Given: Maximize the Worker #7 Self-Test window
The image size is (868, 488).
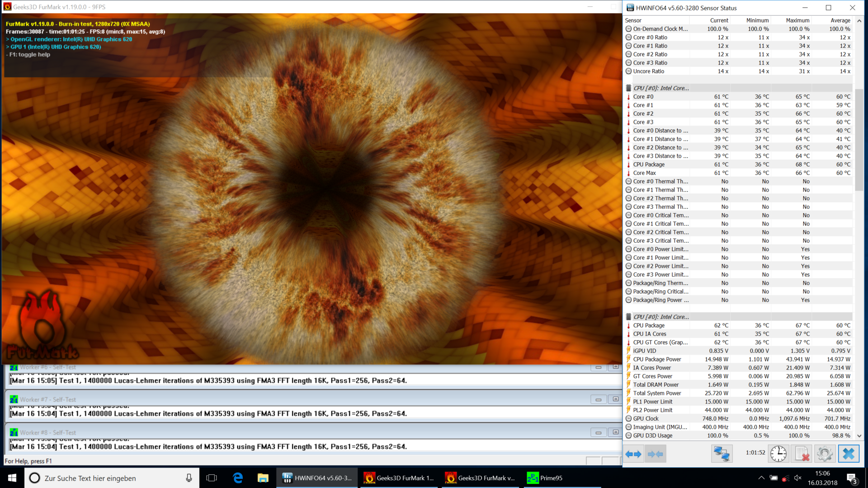Looking at the screenshot, I should point(615,399).
